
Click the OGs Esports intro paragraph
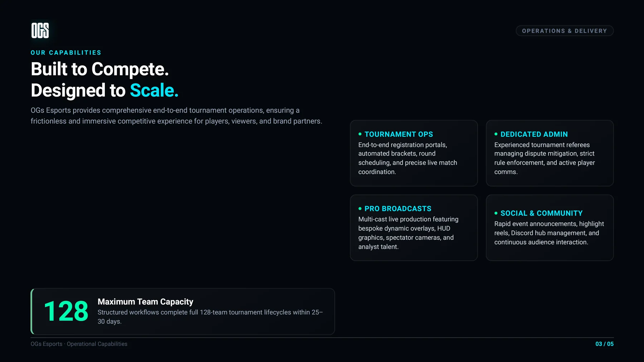click(x=176, y=116)
